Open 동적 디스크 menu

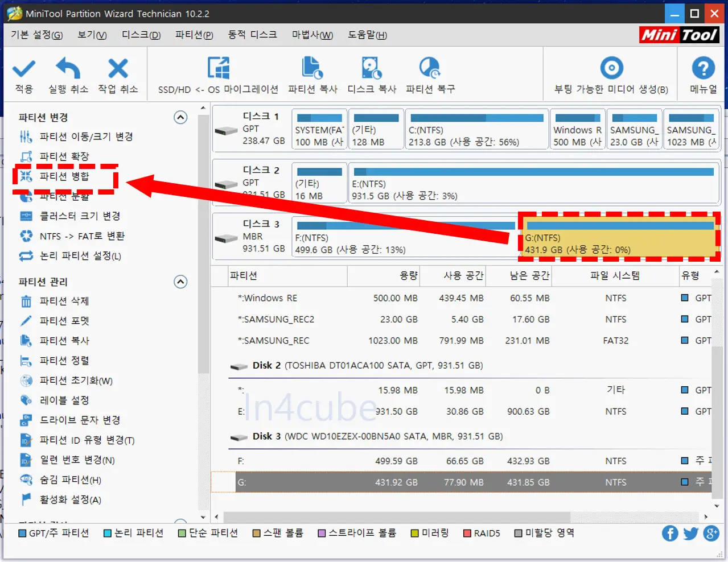pos(252,35)
